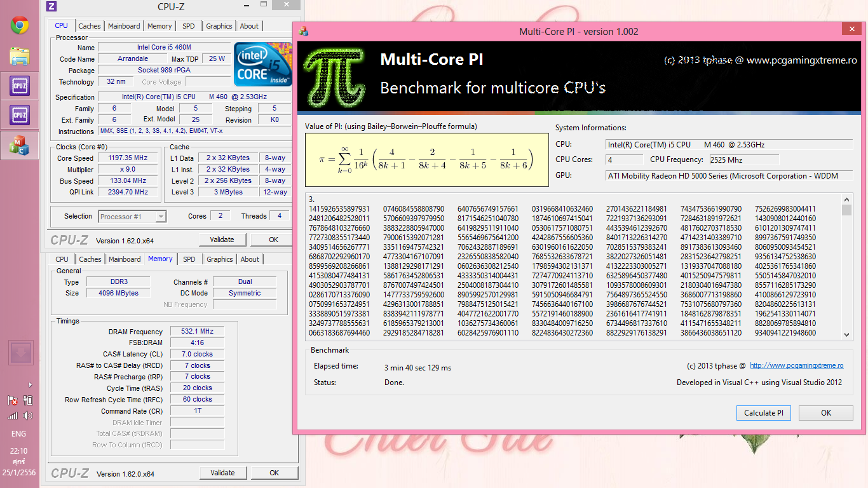Activate the Multi-Core PI taskbar icon
The height and width of the screenshot is (488, 868).
(20, 146)
